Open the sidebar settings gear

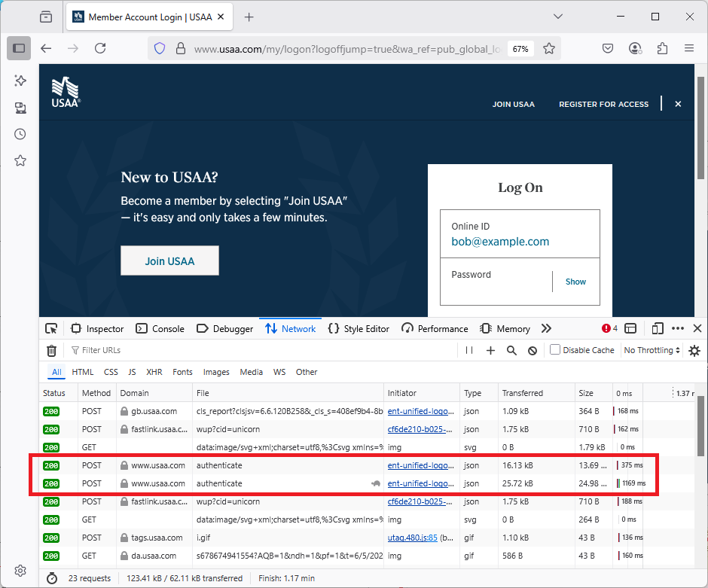[x=20, y=571]
